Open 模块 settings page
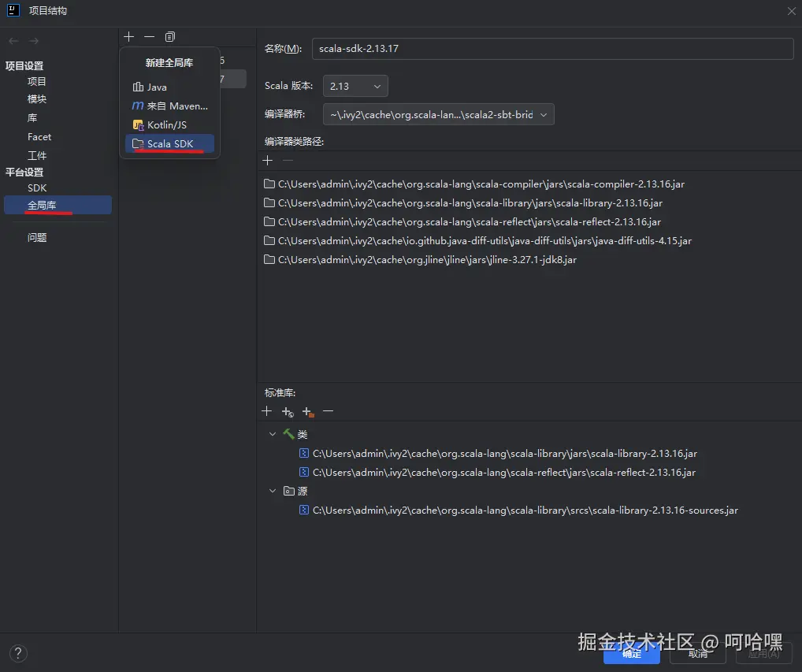The width and height of the screenshot is (802, 672). (37, 98)
